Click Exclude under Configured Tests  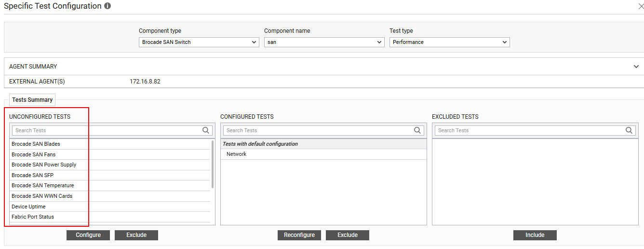[x=348, y=235]
